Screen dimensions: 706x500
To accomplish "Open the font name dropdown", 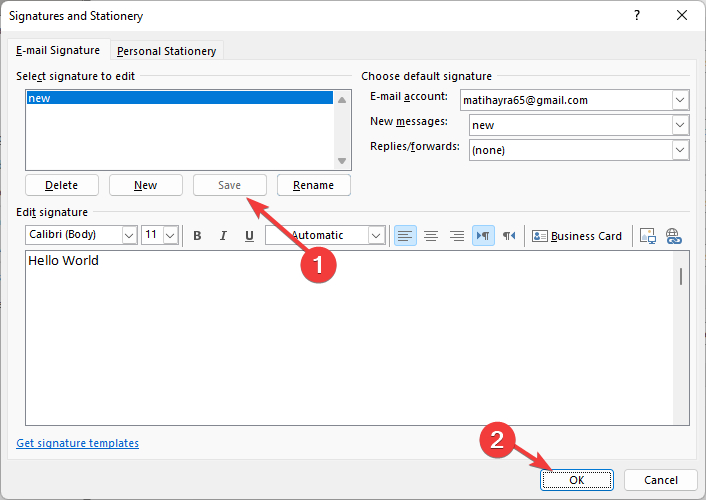I will tap(129, 235).
